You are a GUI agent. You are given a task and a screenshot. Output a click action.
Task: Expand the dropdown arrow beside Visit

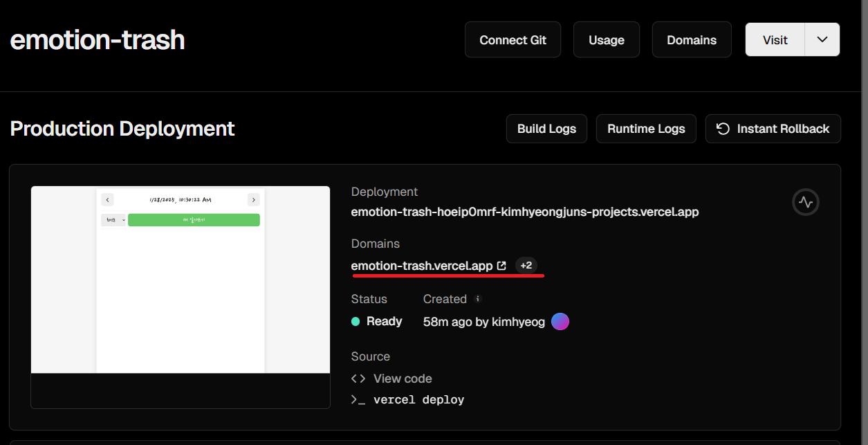coord(822,39)
